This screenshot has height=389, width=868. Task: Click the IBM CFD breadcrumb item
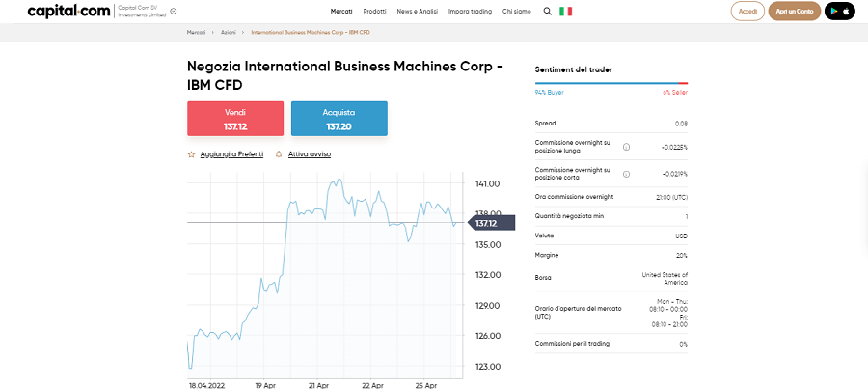(x=311, y=32)
